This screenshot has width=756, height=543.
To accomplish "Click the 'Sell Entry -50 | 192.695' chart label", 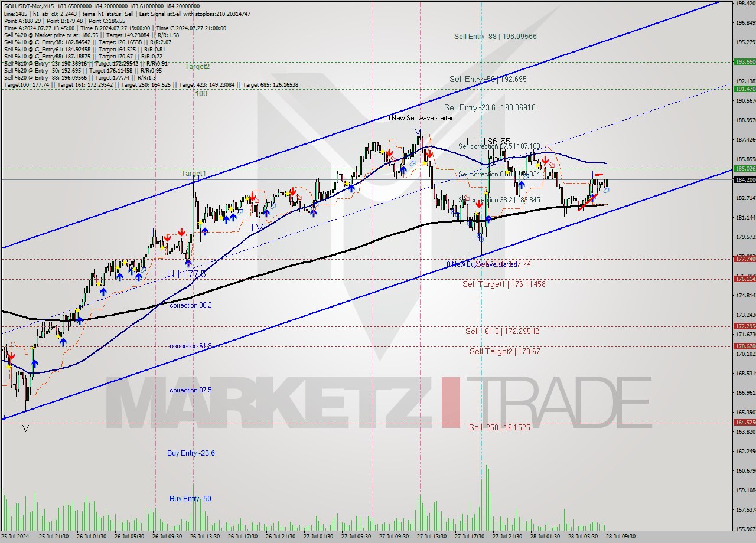I will [488, 79].
